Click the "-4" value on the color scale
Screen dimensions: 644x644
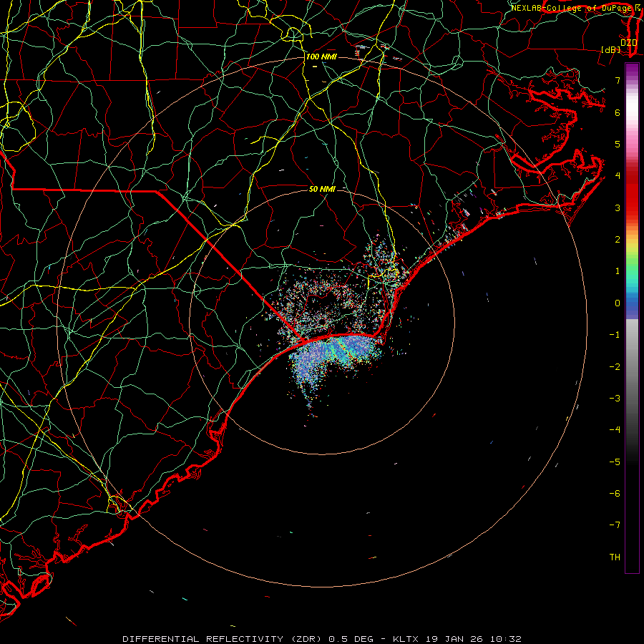click(615, 430)
